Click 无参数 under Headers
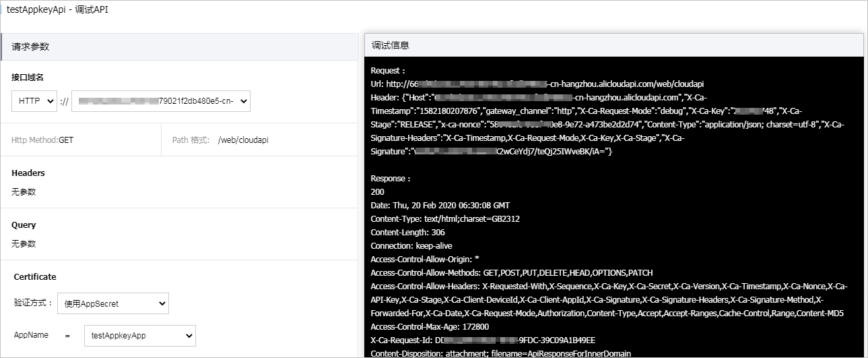Screen dimensions: 868x358 [24, 192]
